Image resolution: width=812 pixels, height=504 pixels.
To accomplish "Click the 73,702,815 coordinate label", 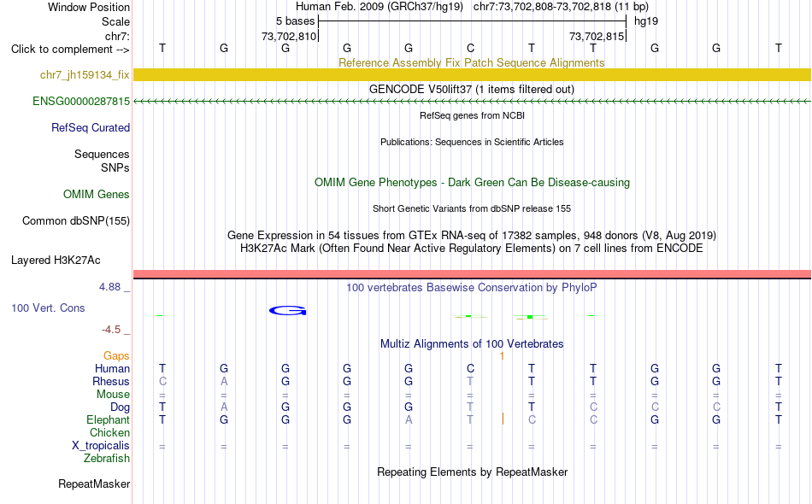I will click(x=597, y=36).
